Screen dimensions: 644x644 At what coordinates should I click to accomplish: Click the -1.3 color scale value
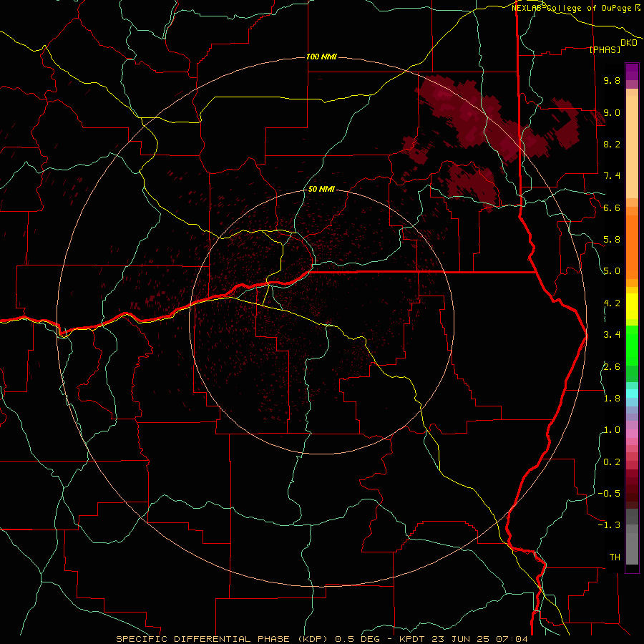click(x=609, y=526)
